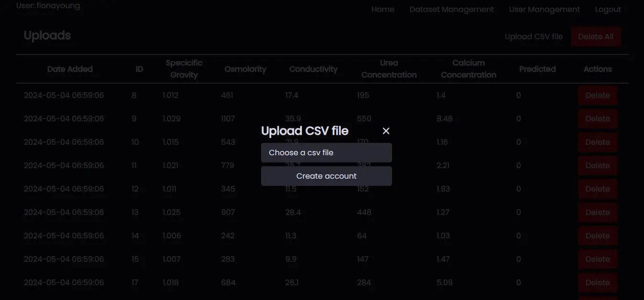Viewport: 644px width, 300px height.
Task: Delete the row with ID 15
Action: (x=597, y=259)
